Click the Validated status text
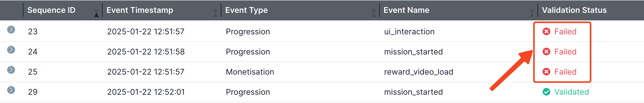 coord(572,92)
